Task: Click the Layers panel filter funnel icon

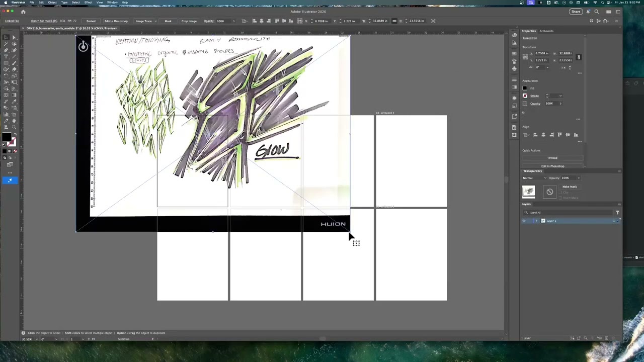Action: coord(617,213)
